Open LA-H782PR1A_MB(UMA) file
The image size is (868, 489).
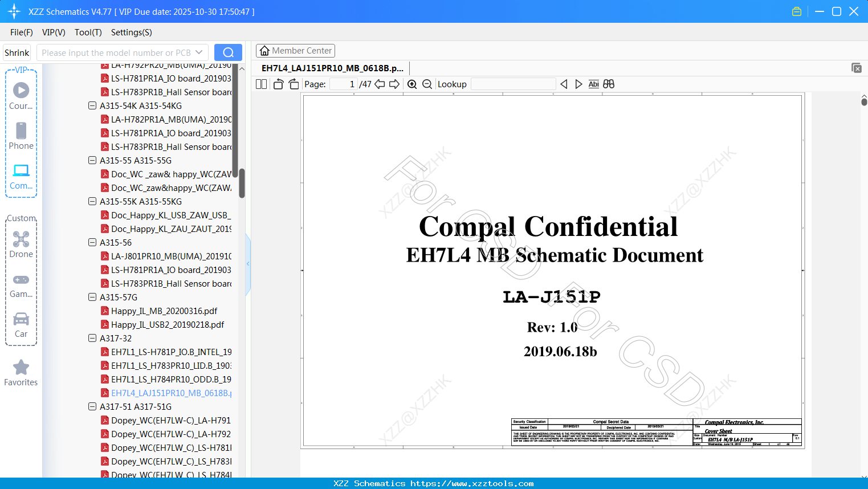166,120
